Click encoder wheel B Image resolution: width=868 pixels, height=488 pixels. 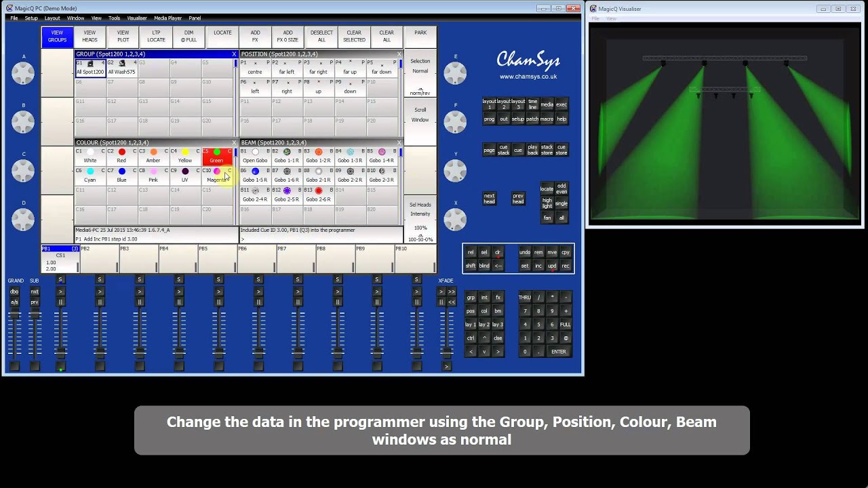click(23, 122)
